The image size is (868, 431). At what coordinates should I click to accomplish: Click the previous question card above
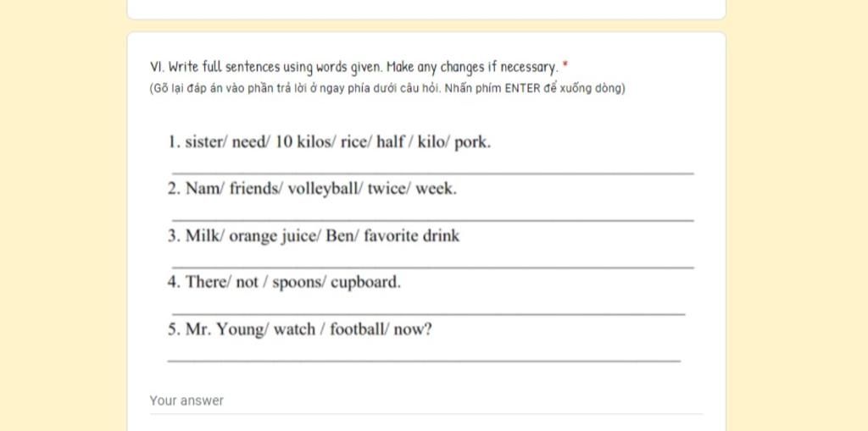point(426,9)
